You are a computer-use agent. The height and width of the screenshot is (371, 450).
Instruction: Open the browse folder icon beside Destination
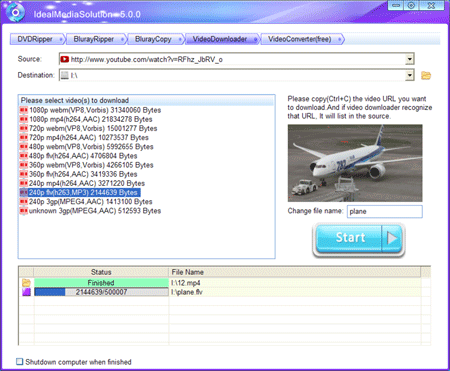pyautogui.click(x=426, y=75)
